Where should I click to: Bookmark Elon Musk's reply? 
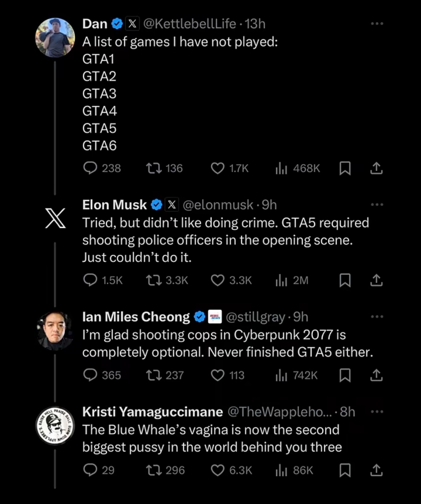[x=345, y=280]
